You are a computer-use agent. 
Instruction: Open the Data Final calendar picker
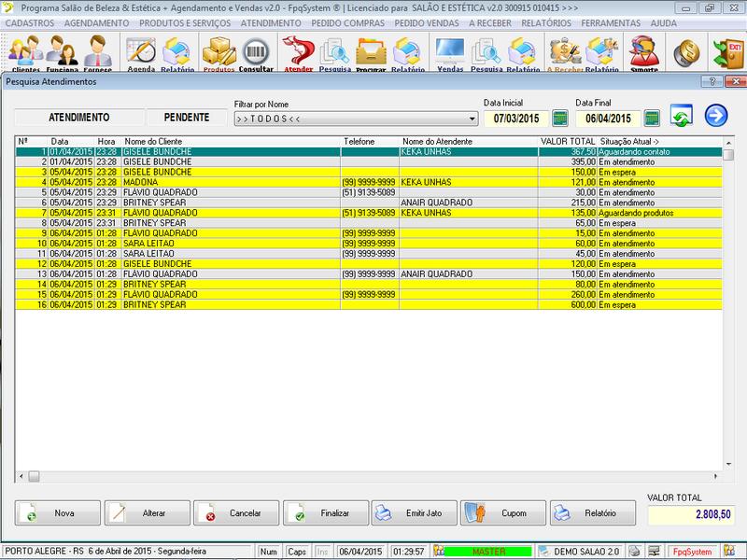(x=652, y=119)
